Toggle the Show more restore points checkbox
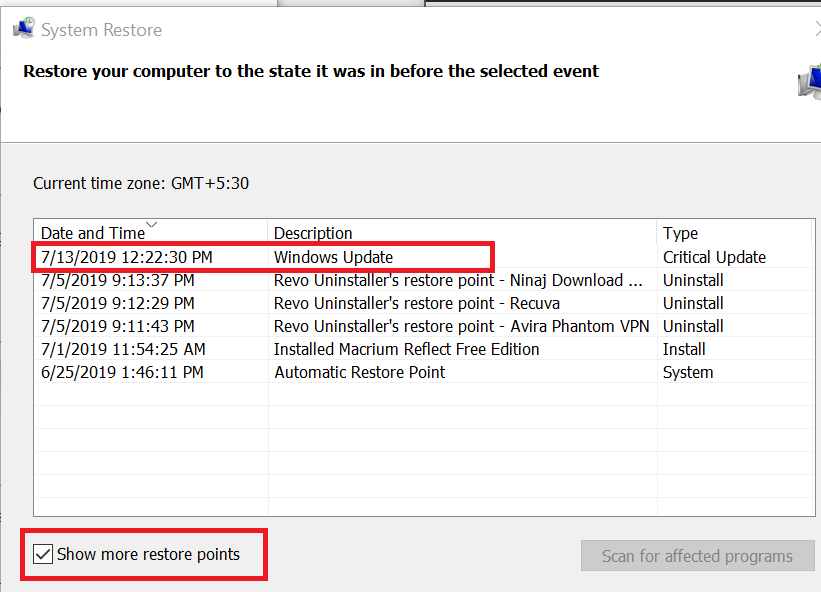Image resolution: width=821 pixels, height=592 pixels. coord(42,554)
